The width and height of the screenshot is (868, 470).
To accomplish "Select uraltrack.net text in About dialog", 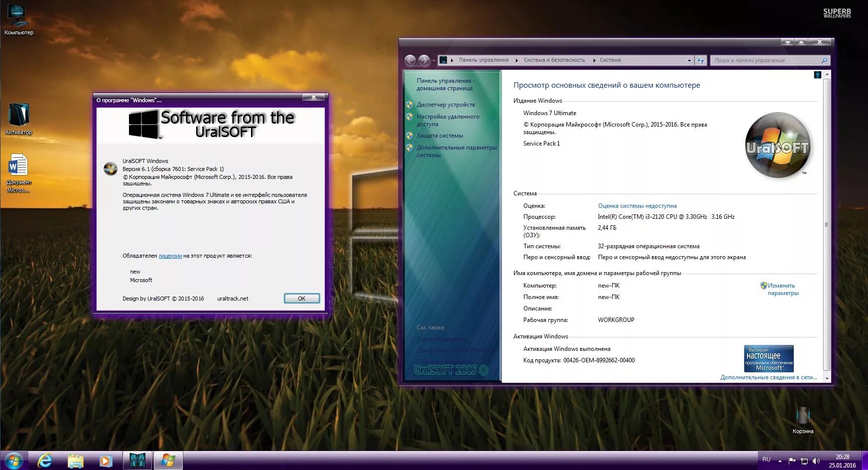I will 233,299.
